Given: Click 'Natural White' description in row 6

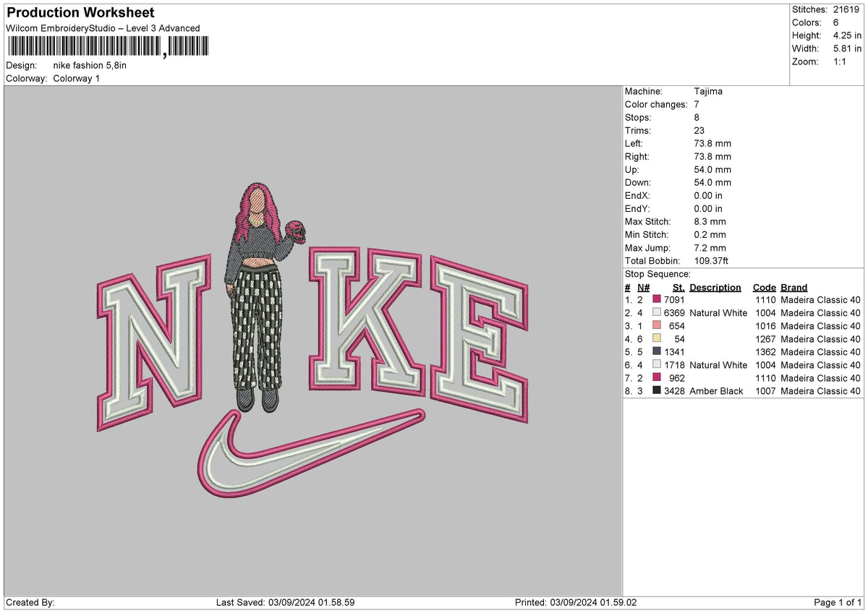Looking at the screenshot, I should coord(718,365).
